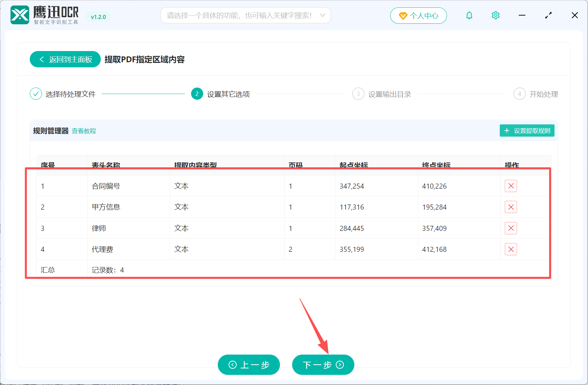Open the 查看教程 tutorial link
The image size is (588, 385).
point(84,131)
